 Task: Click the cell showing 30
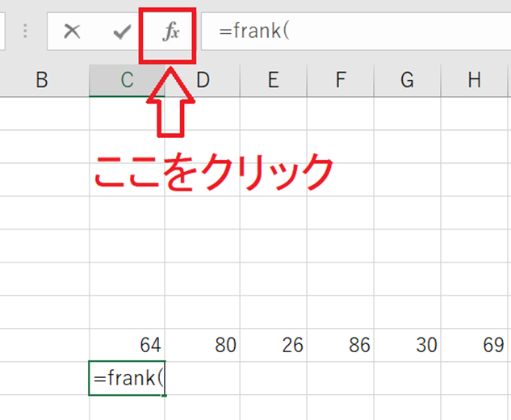coord(407,346)
